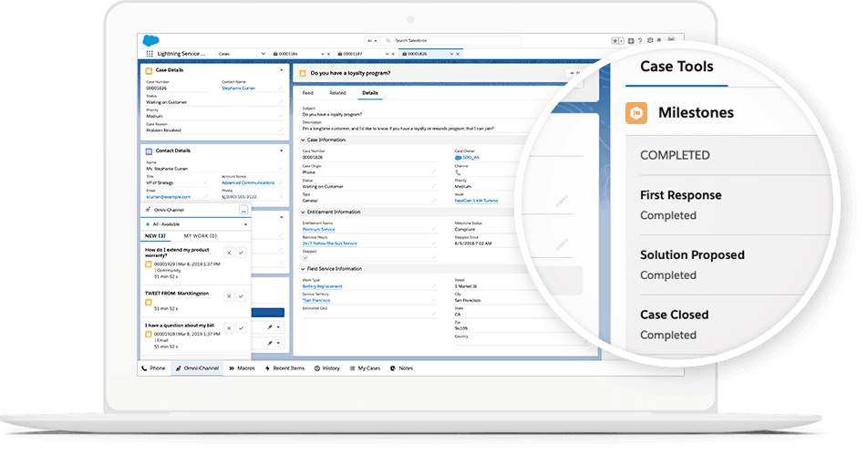Accept the question about my bill request
This screenshot has width=868, height=476.
[x=242, y=328]
